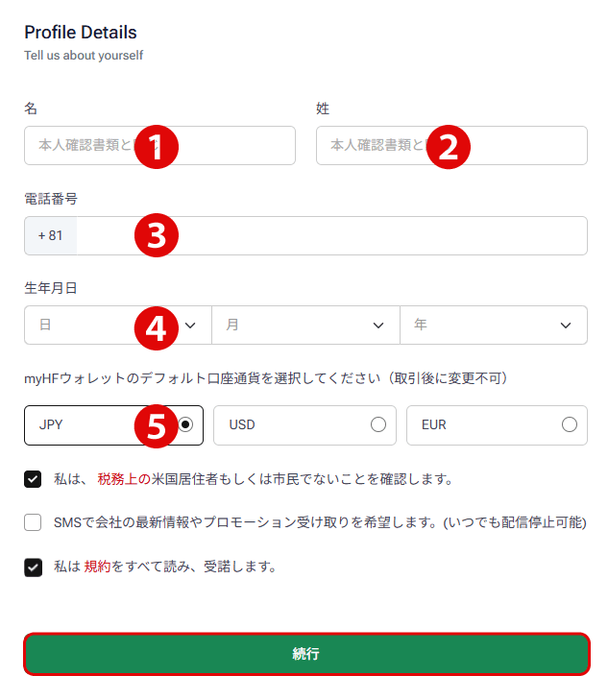This screenshot has height=700, width=608.
Task: Click the red number 3 badge
Action: click(157, 236)
